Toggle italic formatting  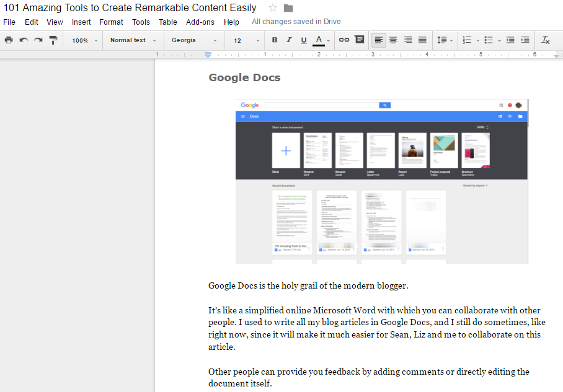[x=289, y=40]
